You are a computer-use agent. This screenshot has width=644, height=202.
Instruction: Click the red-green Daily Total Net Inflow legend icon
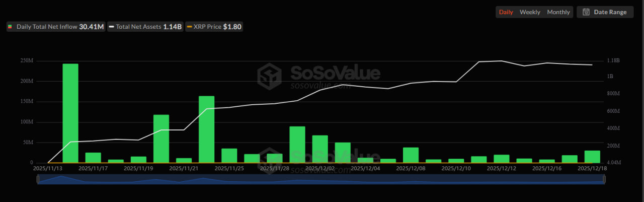point(10,27)
